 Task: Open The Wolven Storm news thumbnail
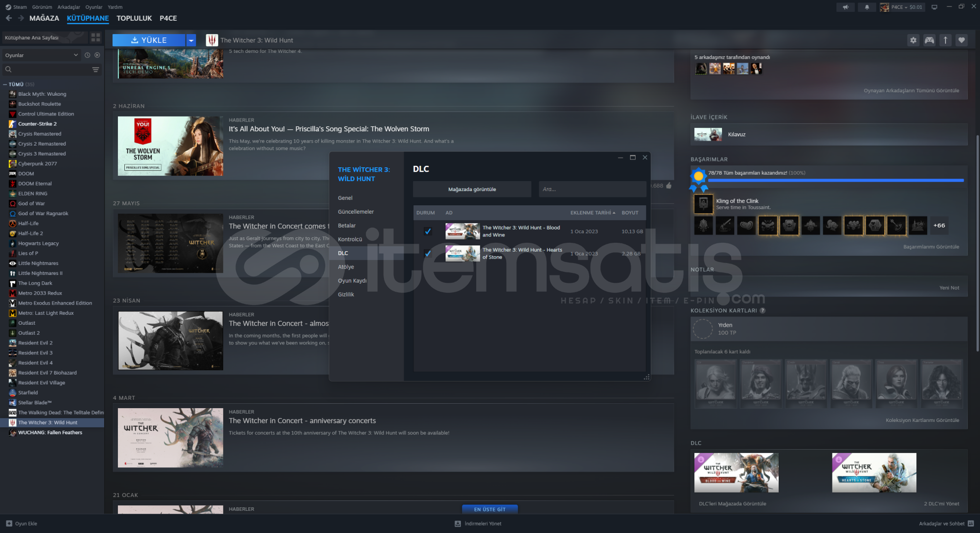170,146
